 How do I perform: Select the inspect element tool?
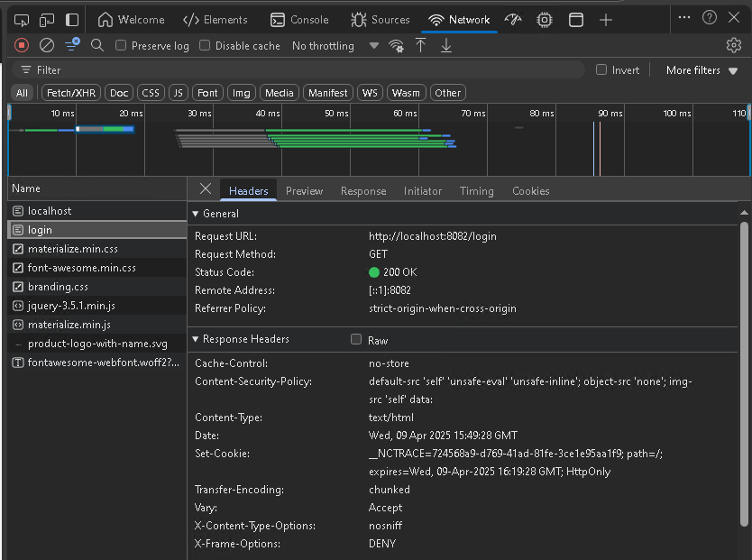[x=20, y=18]
